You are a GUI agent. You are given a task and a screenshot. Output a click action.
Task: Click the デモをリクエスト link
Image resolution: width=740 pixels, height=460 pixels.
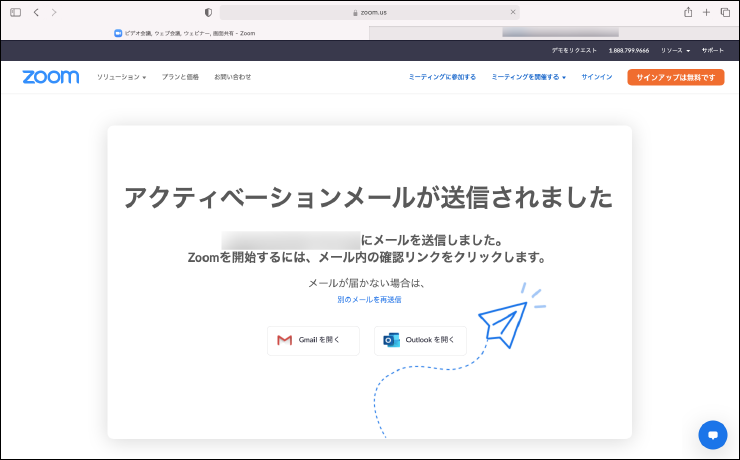[574, 50]
